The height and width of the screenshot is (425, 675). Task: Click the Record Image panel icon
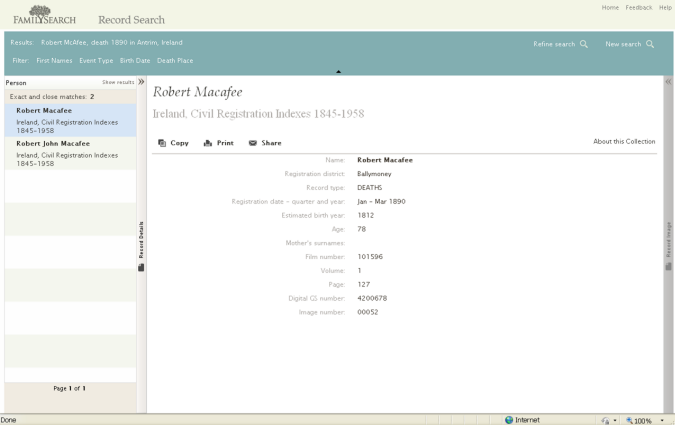(x=668, y=267)
